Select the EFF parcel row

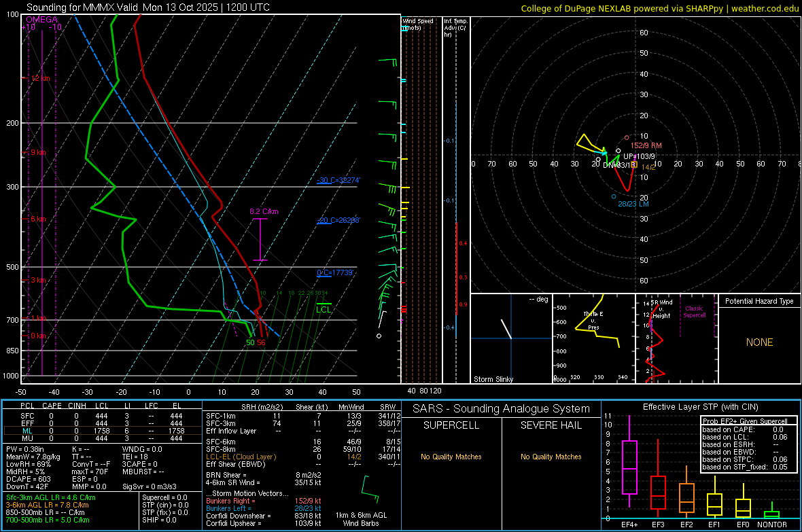coord(101,423)
